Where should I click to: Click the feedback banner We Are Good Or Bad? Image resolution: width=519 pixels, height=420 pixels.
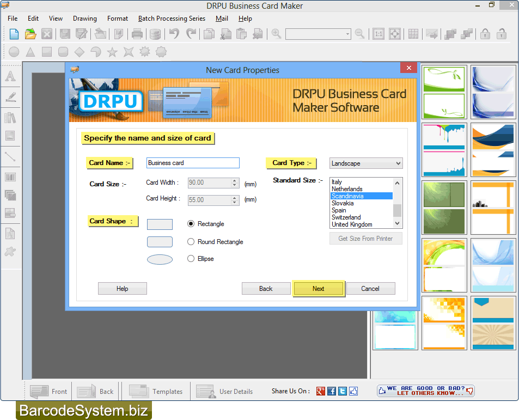pos(426,391)
